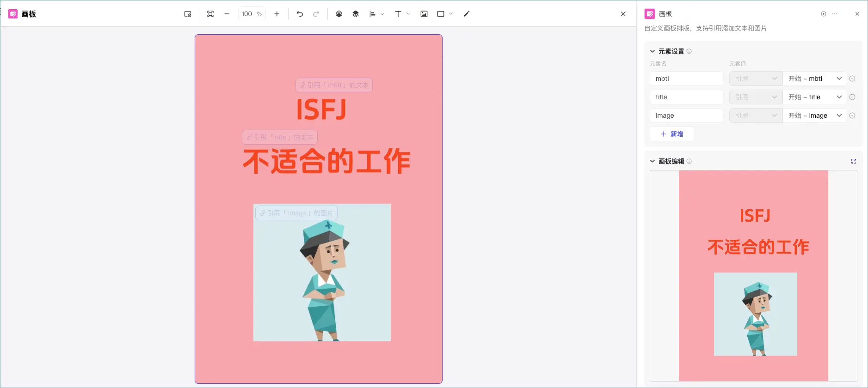Bring layer forward icon

[x=339, y=14]
